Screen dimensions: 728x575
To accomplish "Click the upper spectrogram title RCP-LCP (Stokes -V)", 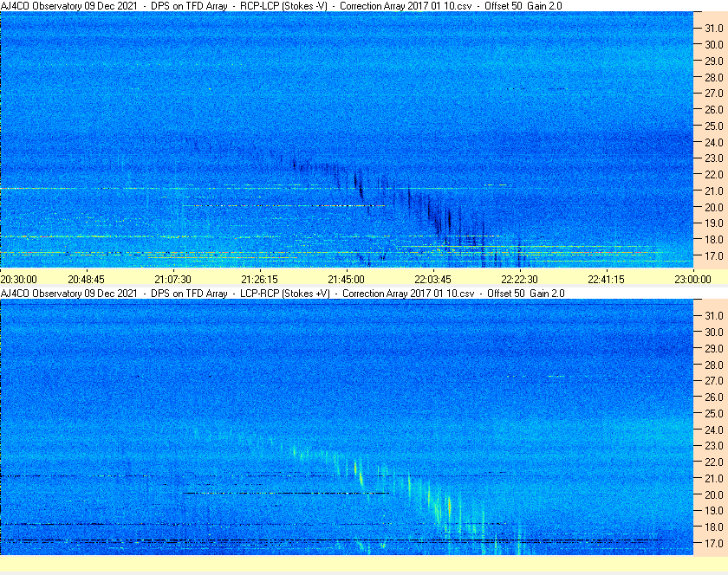I will pos(283,6).
